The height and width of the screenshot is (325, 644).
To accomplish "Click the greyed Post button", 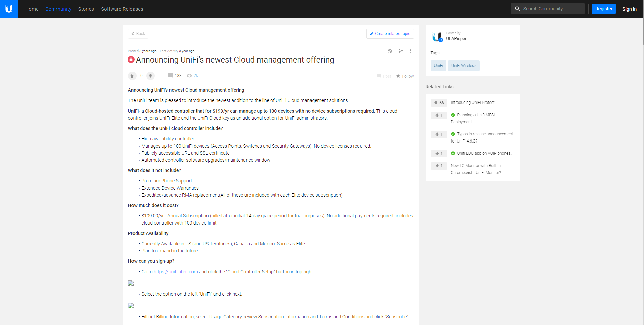I will [x=384, y=76].
